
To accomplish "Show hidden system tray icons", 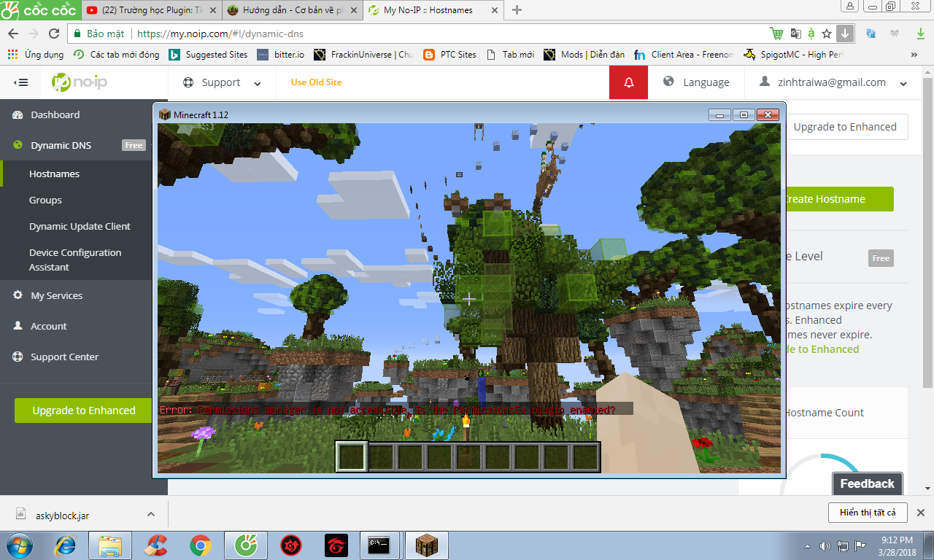I will pyautogui.click(x=808, y=546).
